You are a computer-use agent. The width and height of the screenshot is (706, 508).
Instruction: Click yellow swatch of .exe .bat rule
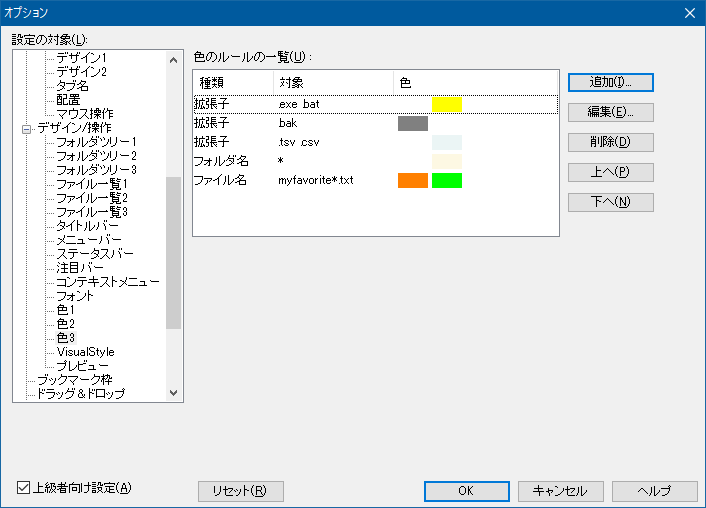(x=446, y=104)
